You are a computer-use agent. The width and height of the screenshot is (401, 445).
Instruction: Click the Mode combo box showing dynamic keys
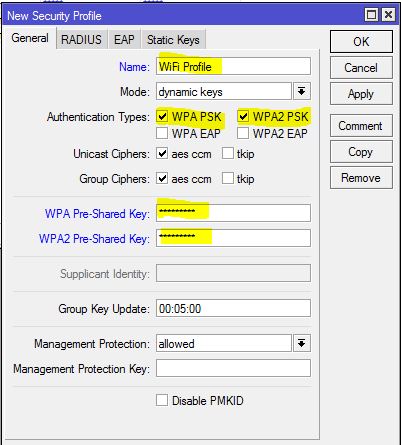224,92
